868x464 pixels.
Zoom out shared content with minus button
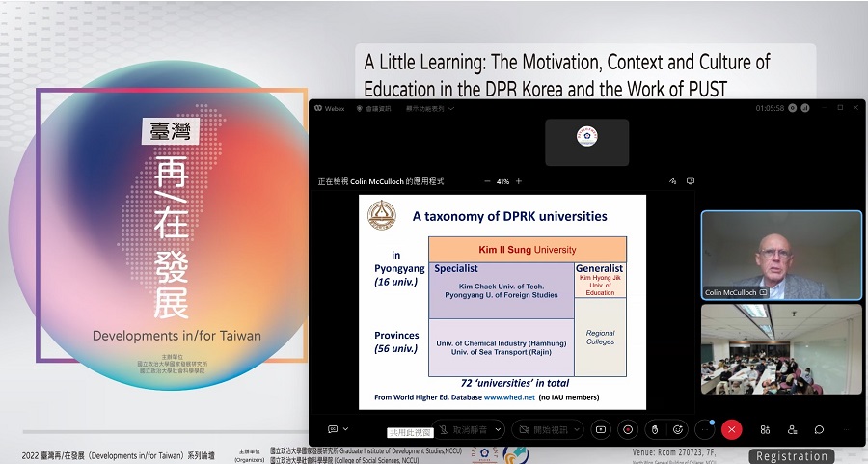(x=487, y=181)
